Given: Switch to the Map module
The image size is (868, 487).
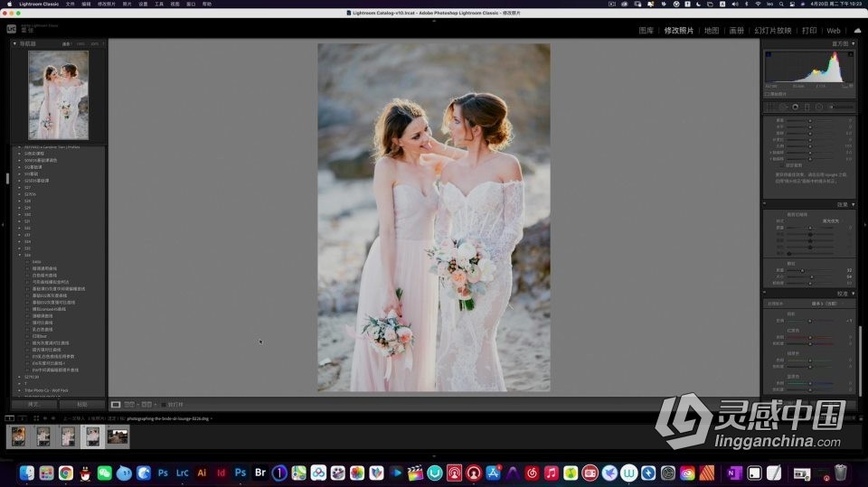Looking at the screenshot, I should tap(711, 30).
